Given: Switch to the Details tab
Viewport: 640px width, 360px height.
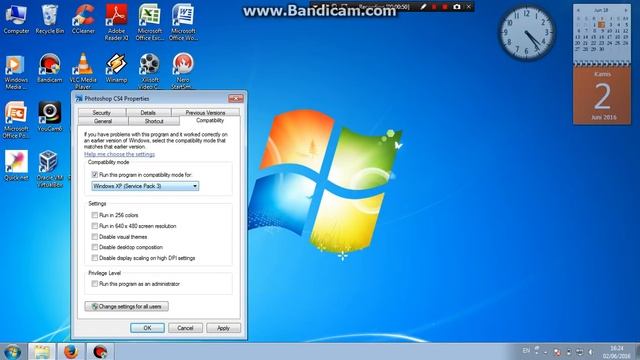Looking at the screenshot, I should 148,112.
